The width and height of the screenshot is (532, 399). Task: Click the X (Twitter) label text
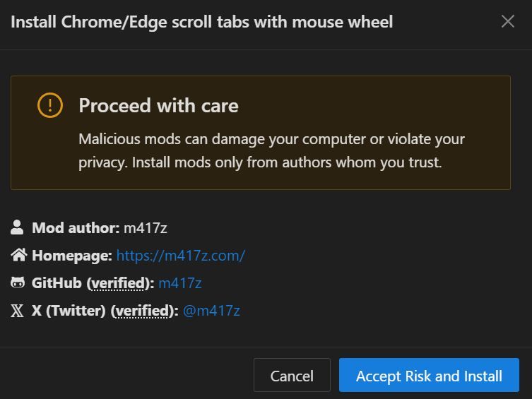coord(69,310)
